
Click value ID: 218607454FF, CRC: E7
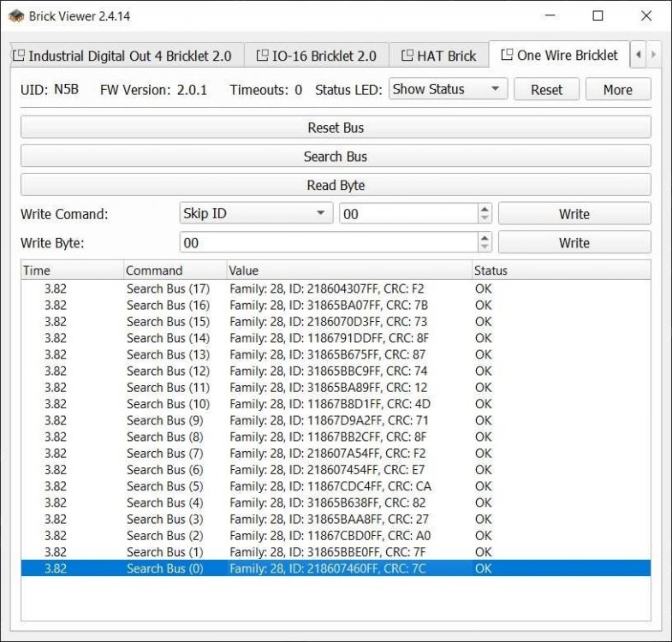(357, 469)
